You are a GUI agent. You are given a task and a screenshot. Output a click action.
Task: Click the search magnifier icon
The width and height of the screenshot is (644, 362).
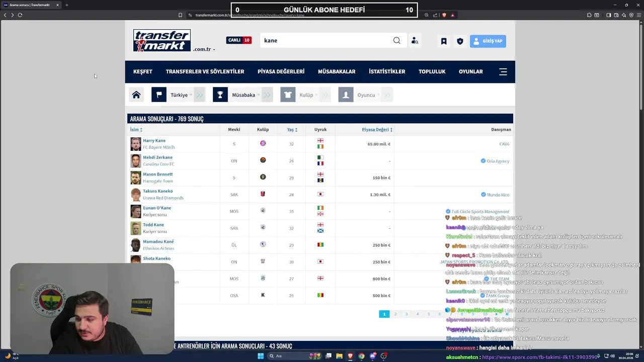pos(397,41)
